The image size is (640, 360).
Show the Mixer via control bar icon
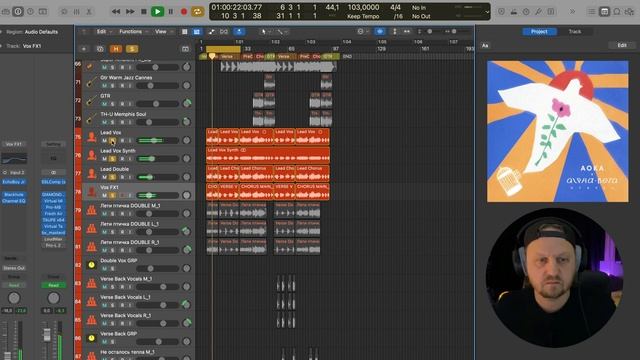77,12
